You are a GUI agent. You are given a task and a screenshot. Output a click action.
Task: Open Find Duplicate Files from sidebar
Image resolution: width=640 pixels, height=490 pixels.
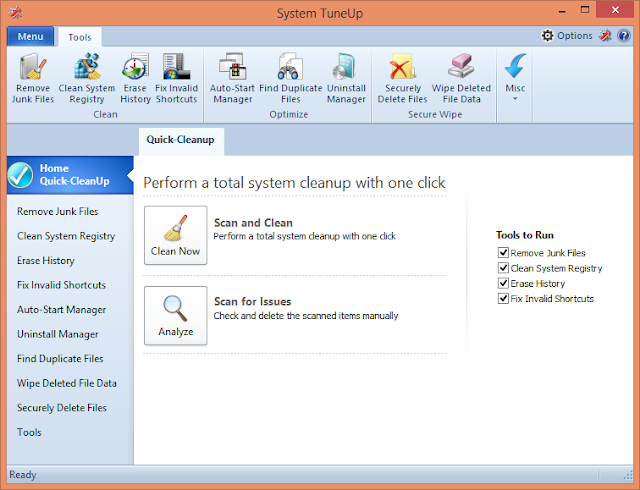point(60,359)
